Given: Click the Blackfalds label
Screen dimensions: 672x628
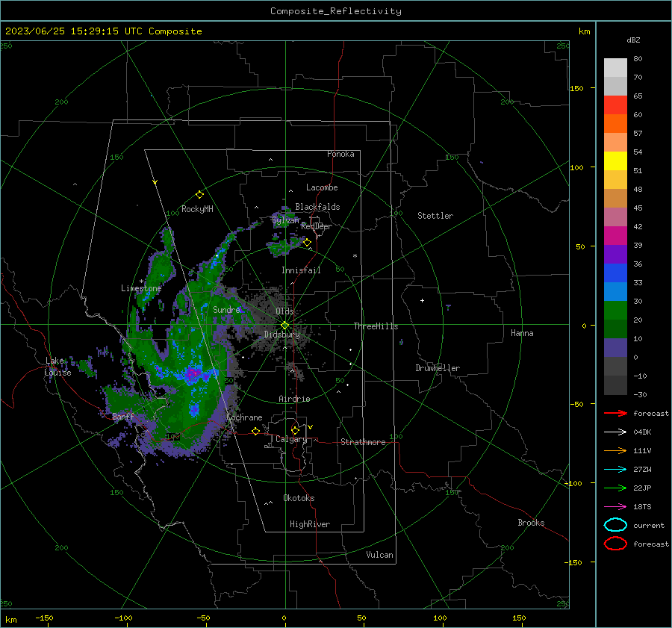Looking at the screenshot, I should coord(317,207).
